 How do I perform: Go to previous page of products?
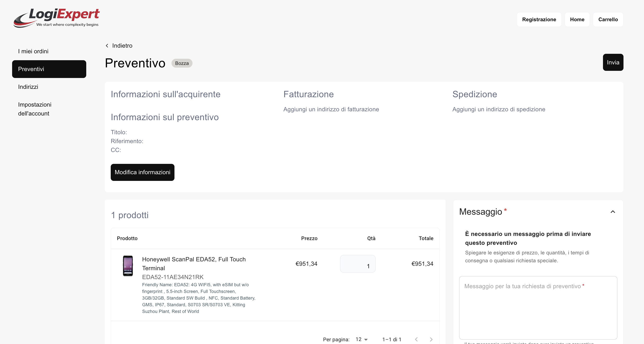click(416, 339)
